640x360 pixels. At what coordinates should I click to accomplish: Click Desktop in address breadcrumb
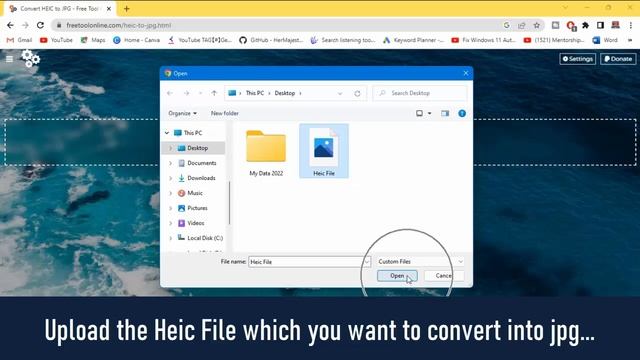coord(284,93)
